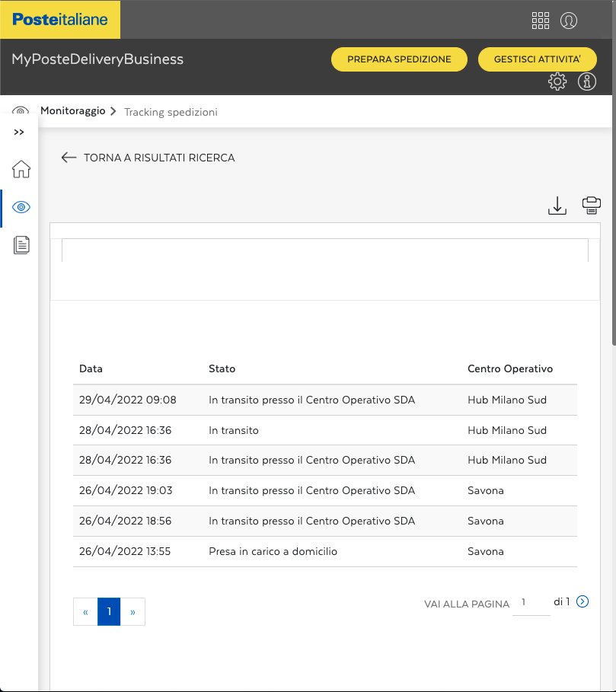Click Monitoraggio breadcrumb
The image size is (616, 692).
73,111
